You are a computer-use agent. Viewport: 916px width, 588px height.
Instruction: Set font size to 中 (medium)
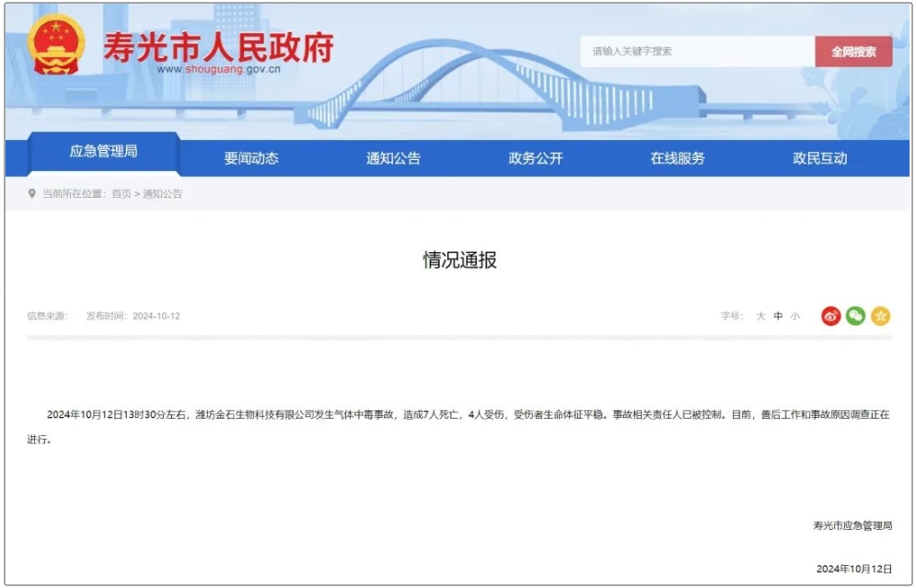(778, 317)
